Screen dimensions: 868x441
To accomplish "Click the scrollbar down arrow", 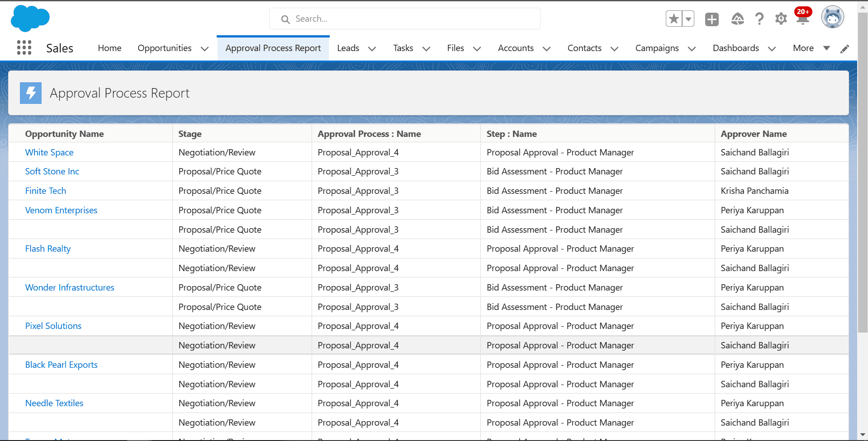I will pos(863,436).
